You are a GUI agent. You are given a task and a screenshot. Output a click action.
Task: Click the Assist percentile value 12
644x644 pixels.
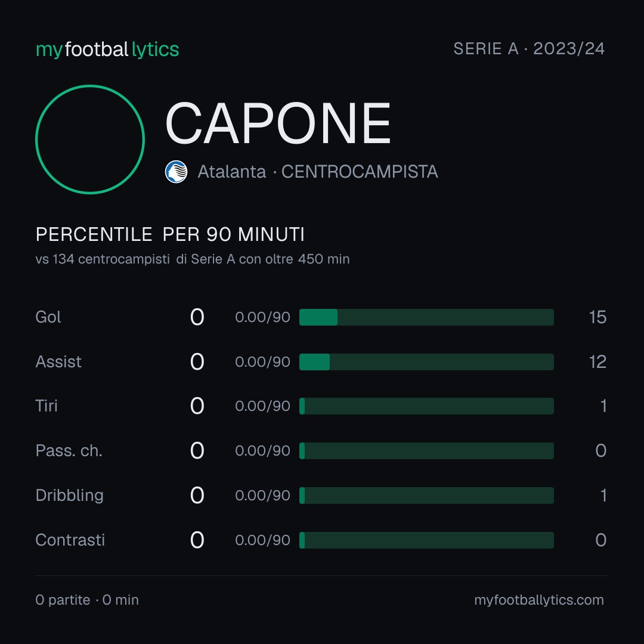pos(597,362)
